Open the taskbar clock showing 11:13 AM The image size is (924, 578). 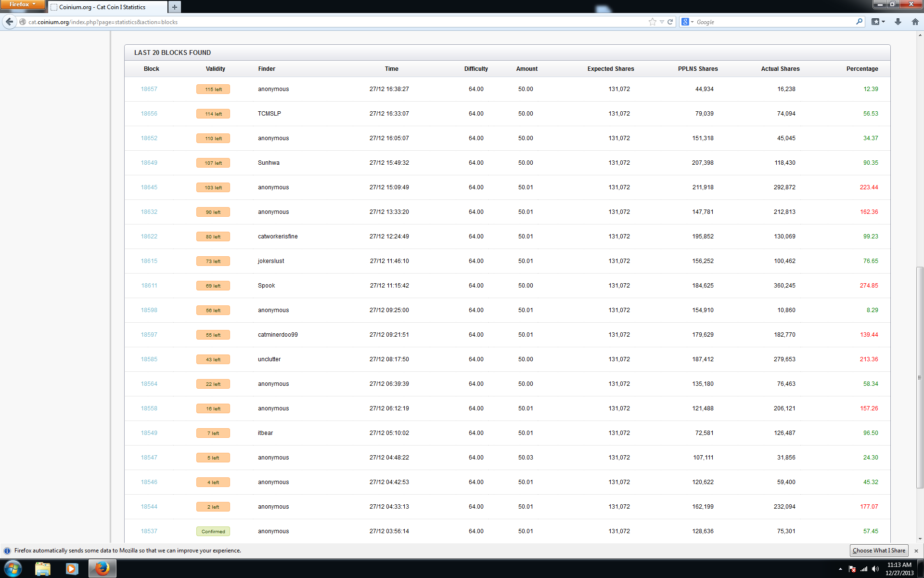899,569
